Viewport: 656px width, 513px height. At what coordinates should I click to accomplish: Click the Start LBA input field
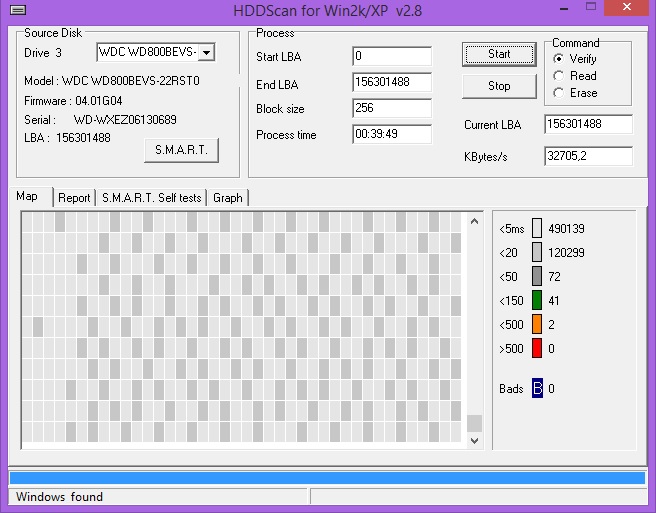(391, 57)
